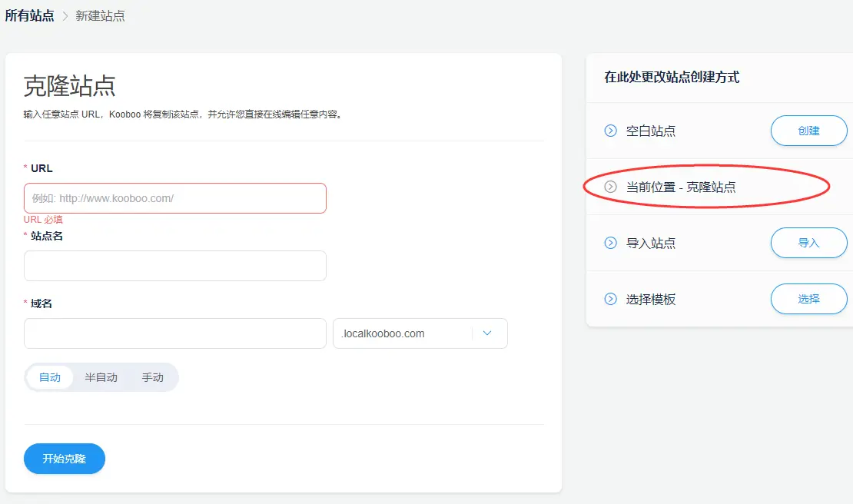Click the arrow icon beside 选择模板

tap(611, 299)
